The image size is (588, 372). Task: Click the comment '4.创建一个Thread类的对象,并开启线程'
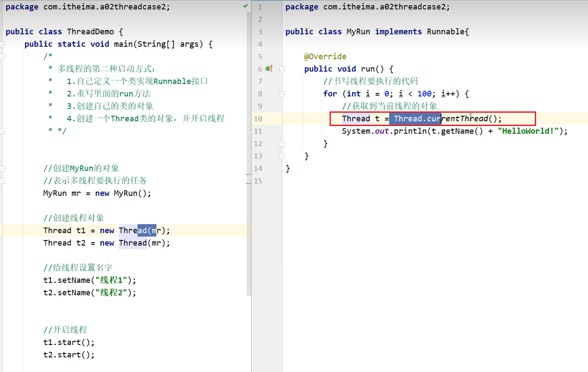click(146, 119)
